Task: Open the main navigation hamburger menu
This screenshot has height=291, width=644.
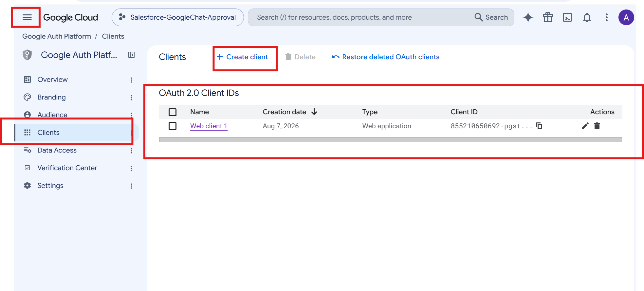Action: click(x=27, y=17)
